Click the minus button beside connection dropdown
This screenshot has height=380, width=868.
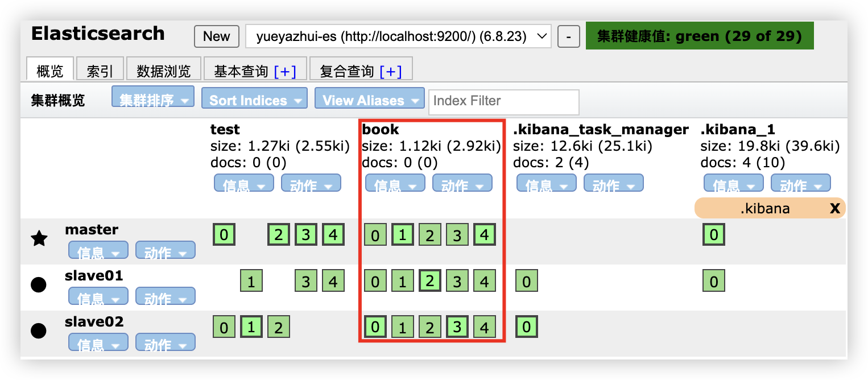[x=568, y=37]
